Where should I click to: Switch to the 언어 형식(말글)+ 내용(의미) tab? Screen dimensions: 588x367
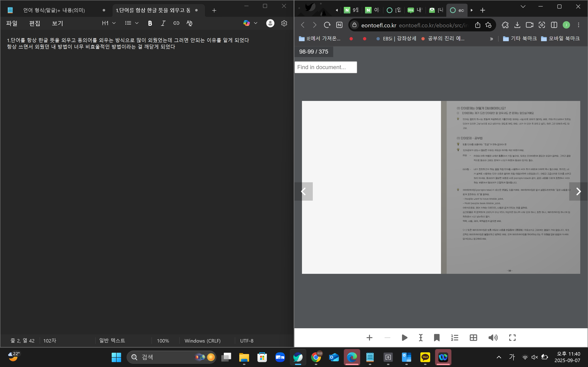(x=54, y=10)
